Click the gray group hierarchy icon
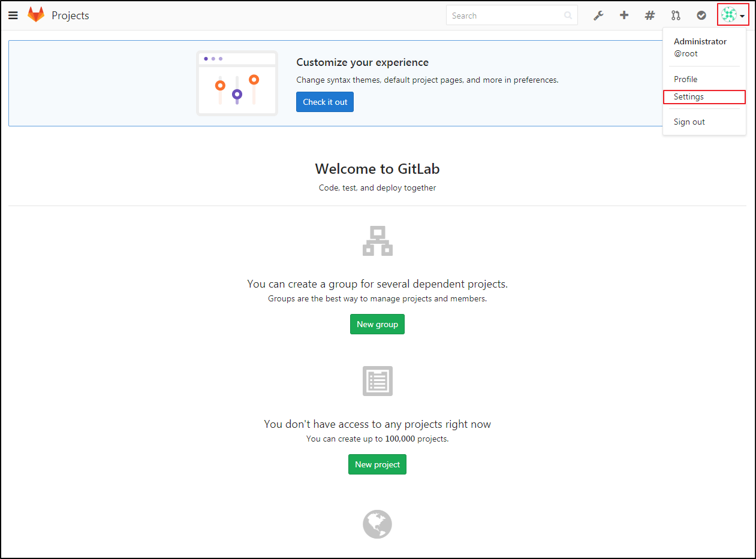 (378, 241)
